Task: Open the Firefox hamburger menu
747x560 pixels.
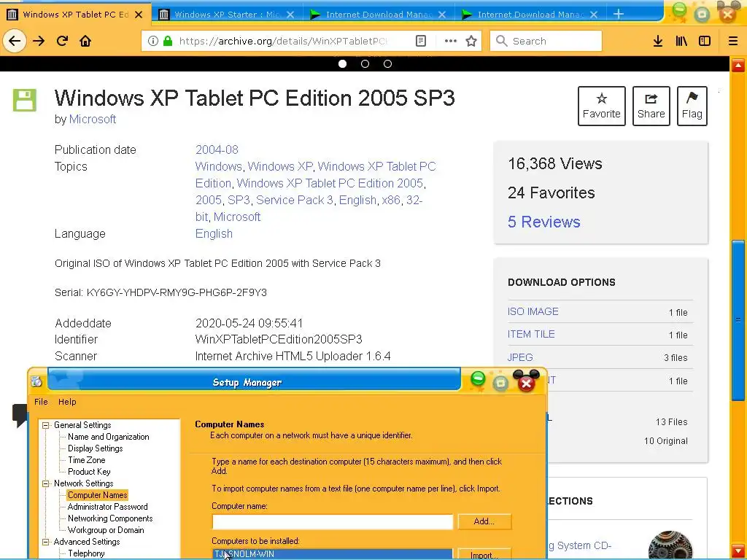Action: [x=733, y=41]
